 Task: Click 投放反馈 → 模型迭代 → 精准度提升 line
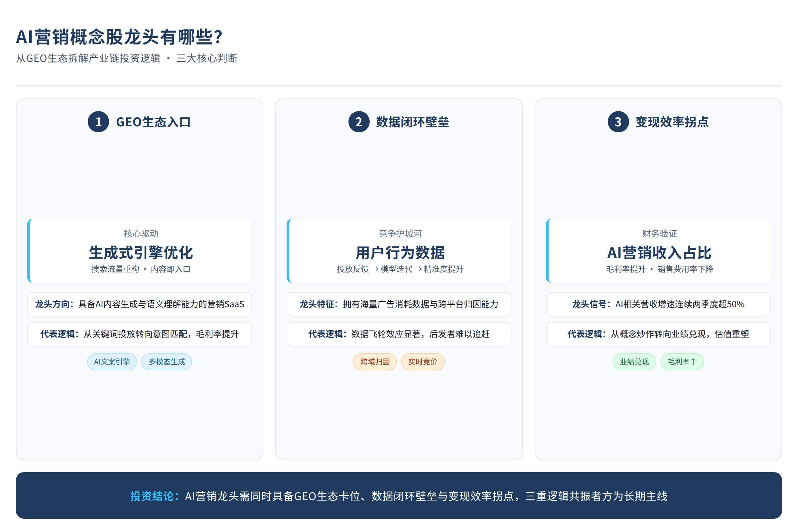click(x=400, y=269)
